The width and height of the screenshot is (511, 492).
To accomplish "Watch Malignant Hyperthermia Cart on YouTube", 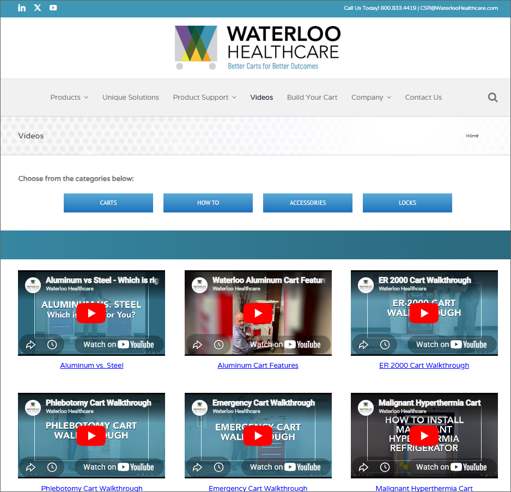I will (x=452, y=467).
